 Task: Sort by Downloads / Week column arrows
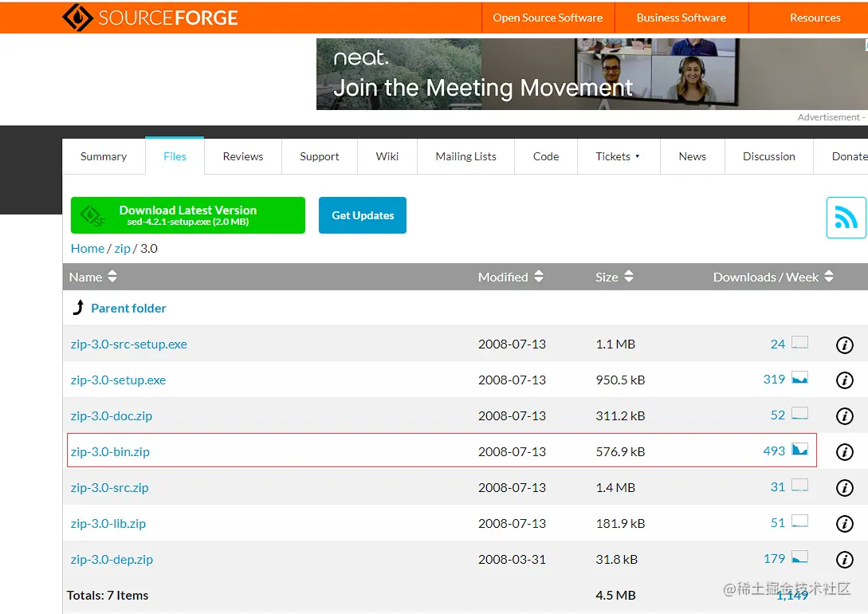point(829,276)
